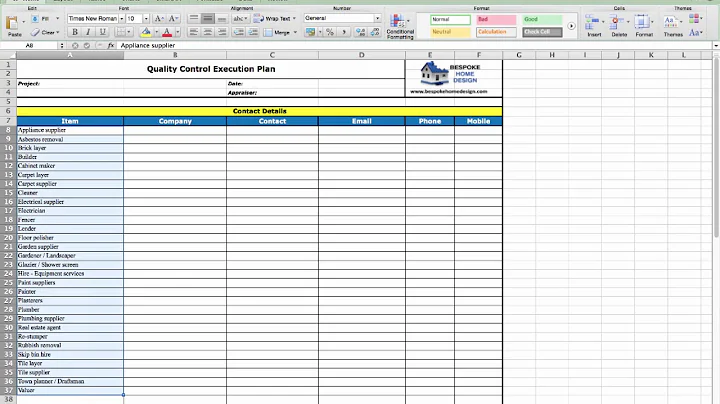Select the cell reading Electrician
The image size is (720, 404).
pos(70,211)
